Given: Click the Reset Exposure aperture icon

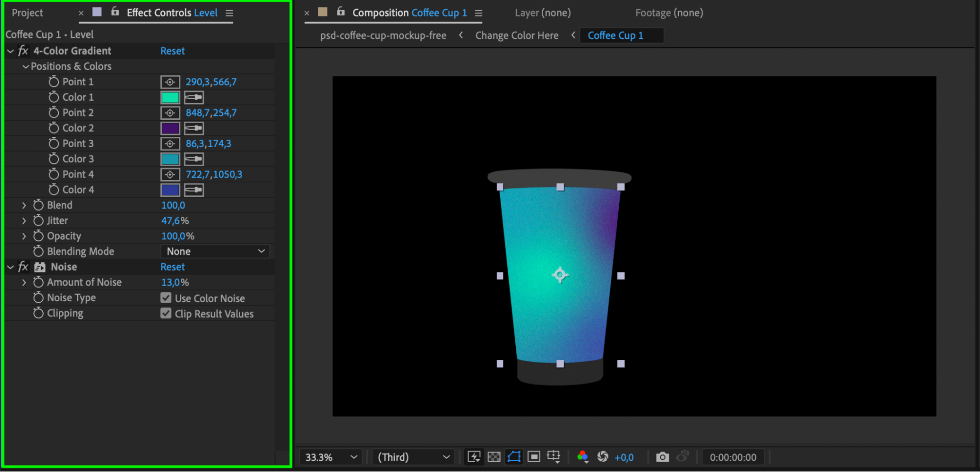Looking at the screenshot, I should (x=603, y=457).
